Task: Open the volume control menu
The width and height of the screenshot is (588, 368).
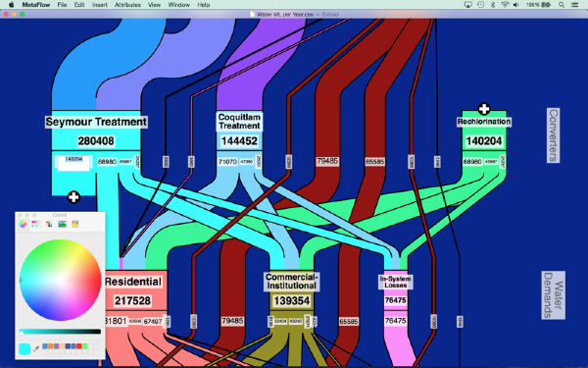Action: [x=516, y=5]
